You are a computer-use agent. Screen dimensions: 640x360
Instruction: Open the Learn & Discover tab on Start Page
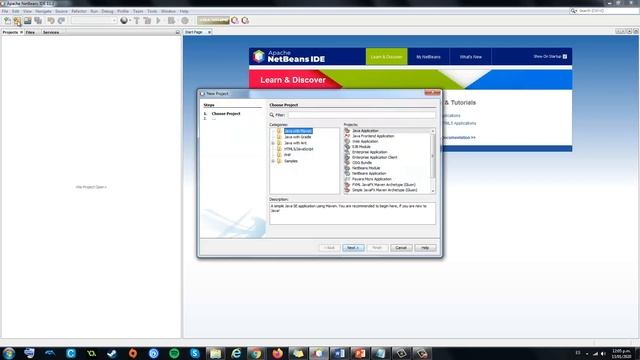coord(386,57)
